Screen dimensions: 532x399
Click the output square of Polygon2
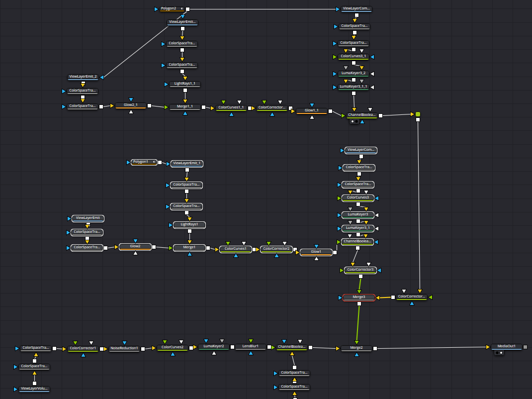(187, 9)
